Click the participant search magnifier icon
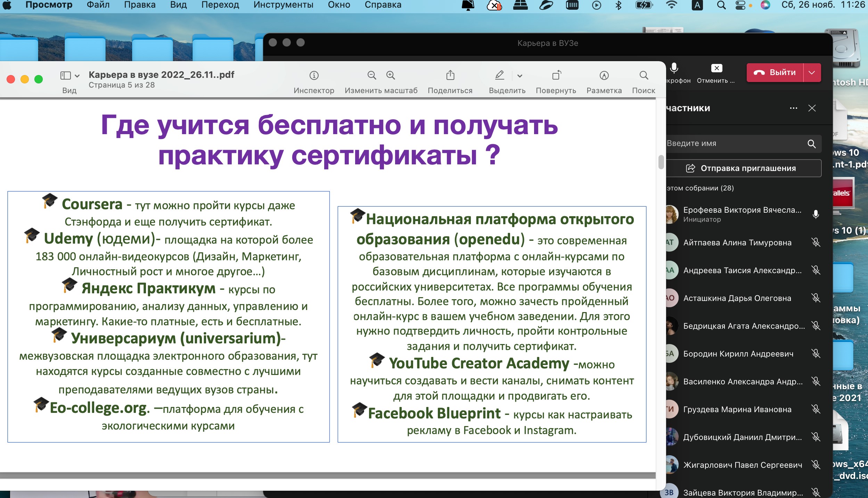The image size is (868, 498). (812, 144)
